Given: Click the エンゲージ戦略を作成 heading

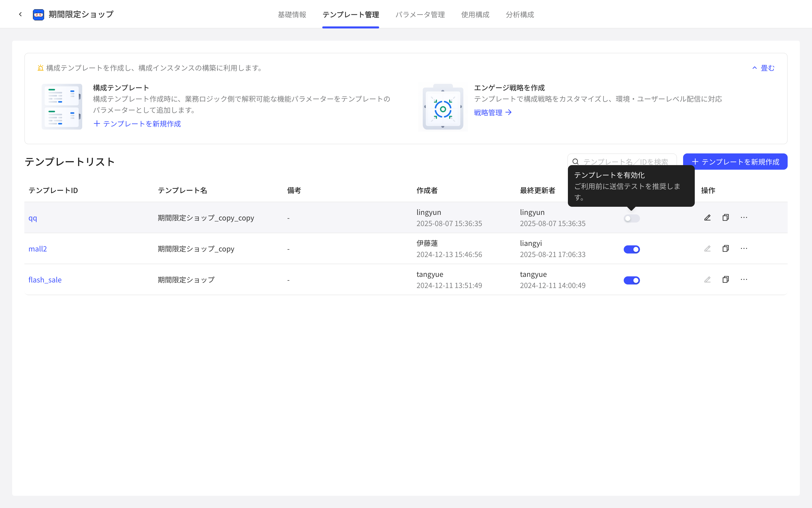Looking at the screenshot, I should [x=509, y=88].
